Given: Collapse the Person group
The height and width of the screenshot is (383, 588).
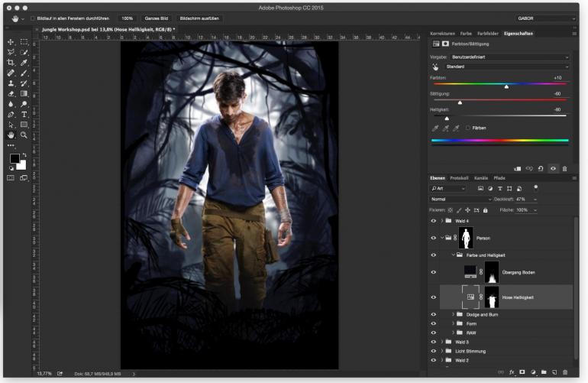Looking at the screenshot, I should click(442, 238).
